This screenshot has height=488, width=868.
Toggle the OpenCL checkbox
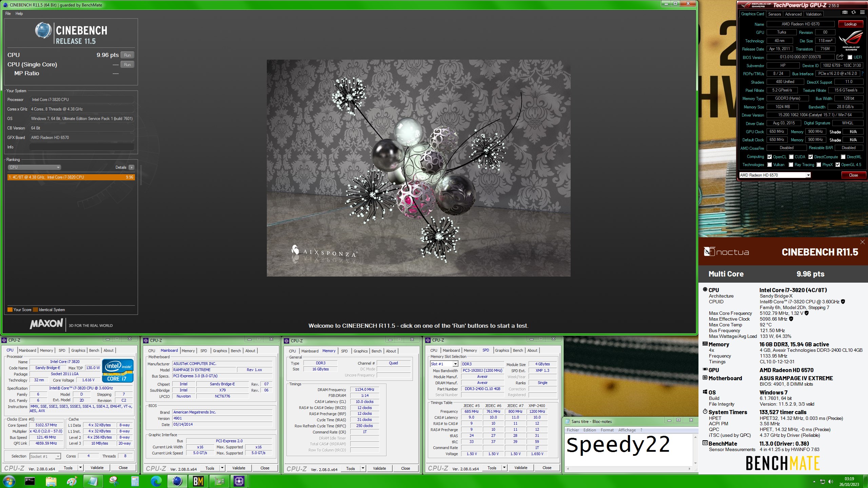(770, 157)
